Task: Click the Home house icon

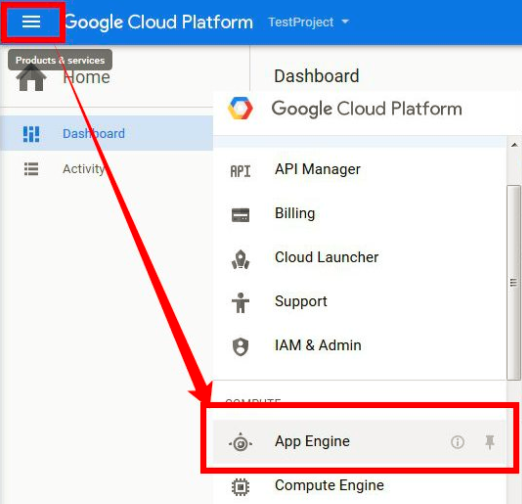Action: click(31, 77)
